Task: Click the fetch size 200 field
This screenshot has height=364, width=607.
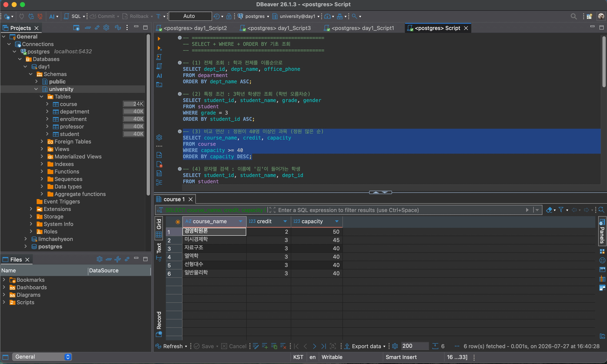Action: tap(415, 346)
